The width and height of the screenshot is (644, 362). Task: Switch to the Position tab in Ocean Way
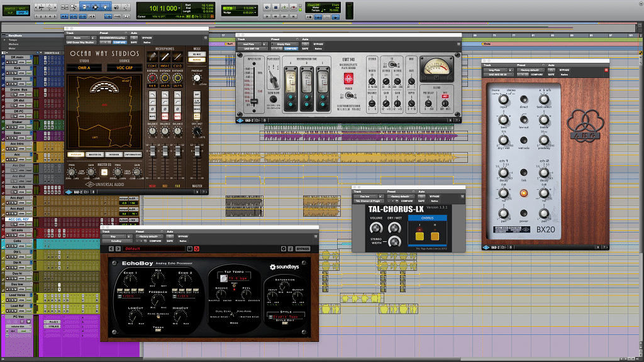pyautogui.click(x=76, y=155)
